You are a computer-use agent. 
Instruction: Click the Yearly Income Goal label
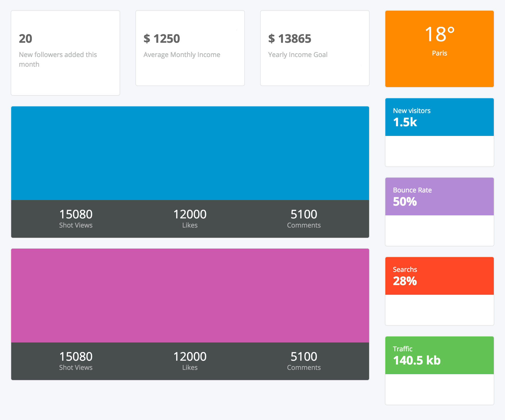pyautogui.click(x=298, y=55)
